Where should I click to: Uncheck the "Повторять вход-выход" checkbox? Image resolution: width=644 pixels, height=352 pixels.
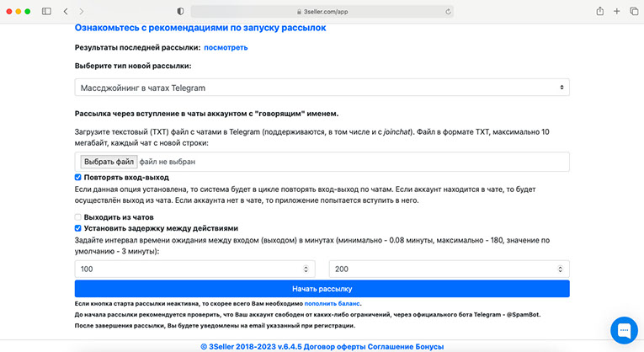coord(78,178)
